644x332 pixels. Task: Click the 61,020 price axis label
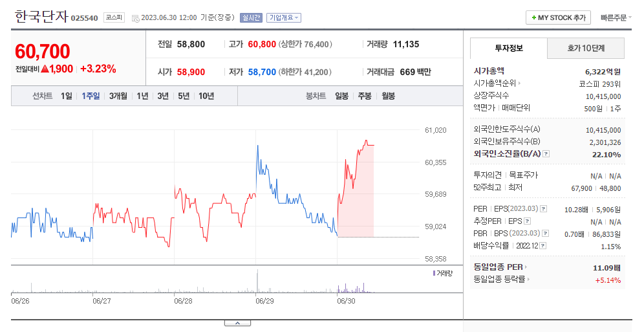coord(435,130)
